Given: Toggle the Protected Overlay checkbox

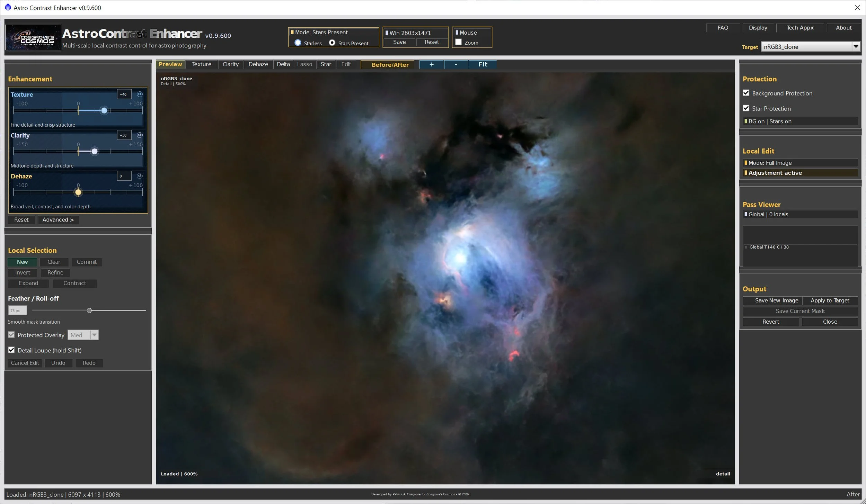Looking at the screenshot, I should [x=11, y=335].
